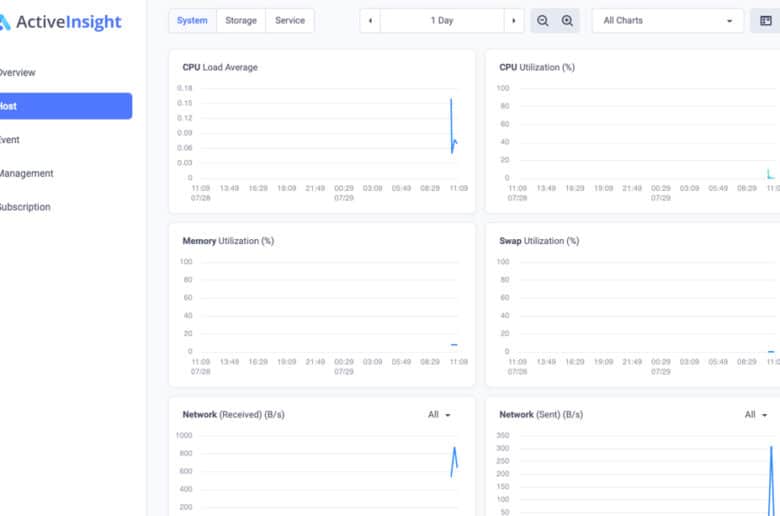Viewport: 780px width, 516px height.
Task: Open the Subscription page
Action: (25, 207)
